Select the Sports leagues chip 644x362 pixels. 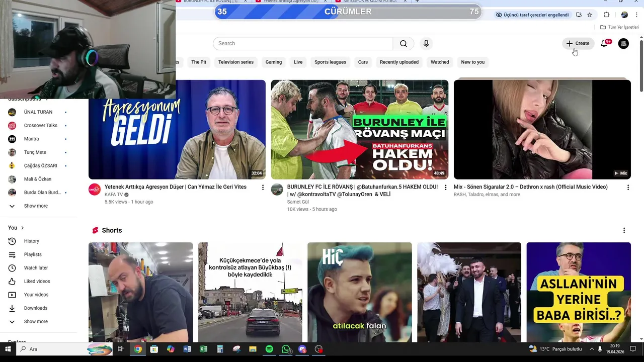(331, 62)
